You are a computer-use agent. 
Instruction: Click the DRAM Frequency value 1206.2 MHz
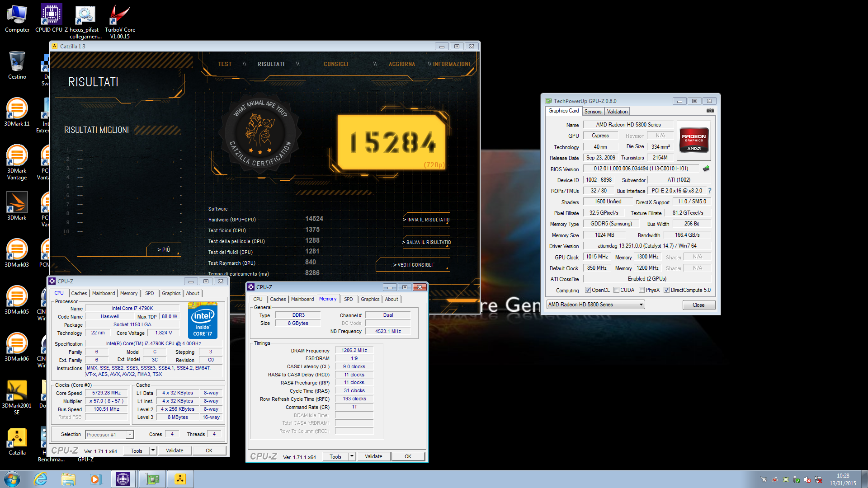pyautogui.click(x=354, y=351)
